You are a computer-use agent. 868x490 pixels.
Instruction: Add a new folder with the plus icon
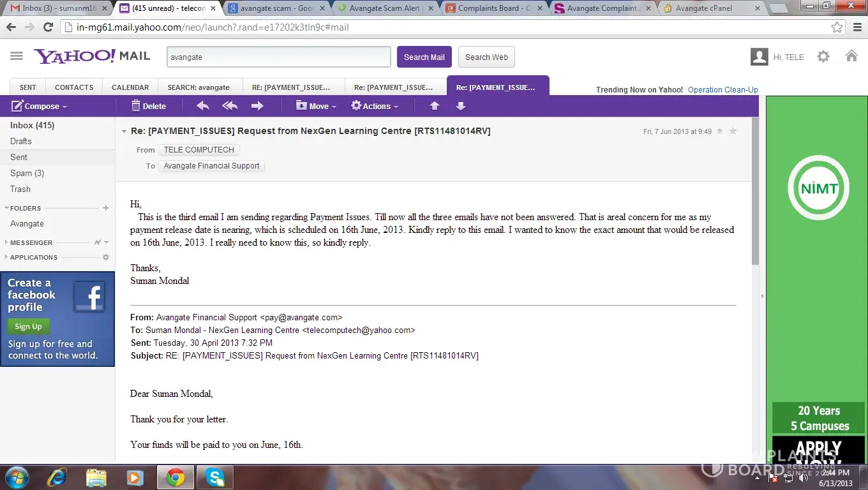coord(106,208)
